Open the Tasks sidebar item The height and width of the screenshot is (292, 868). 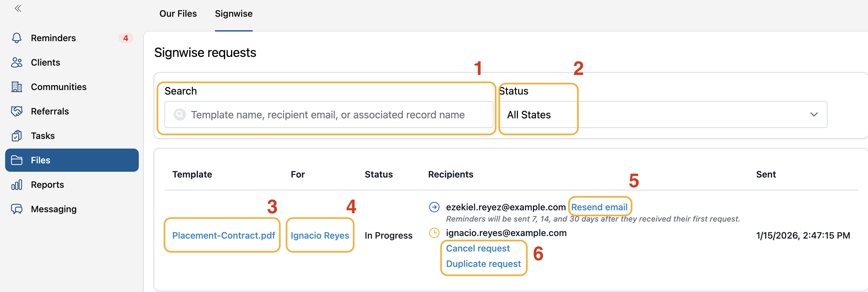(x=72, y=135)
